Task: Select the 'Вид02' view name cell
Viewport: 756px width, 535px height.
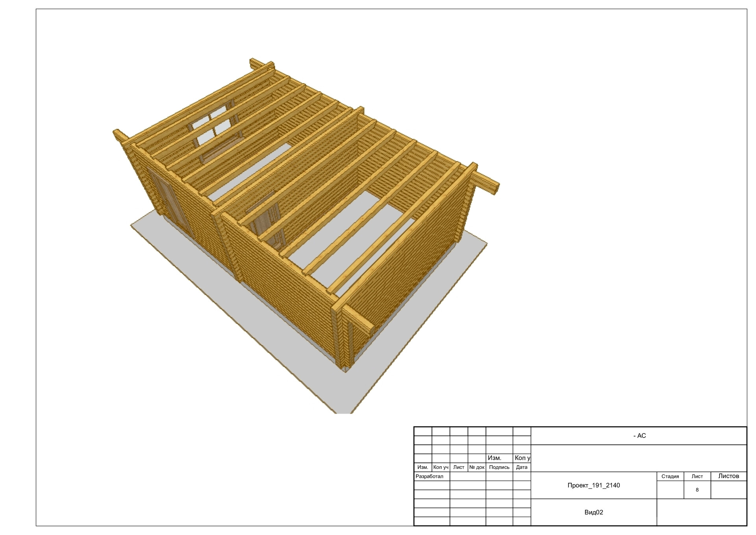Action: (x=593, y=512)
